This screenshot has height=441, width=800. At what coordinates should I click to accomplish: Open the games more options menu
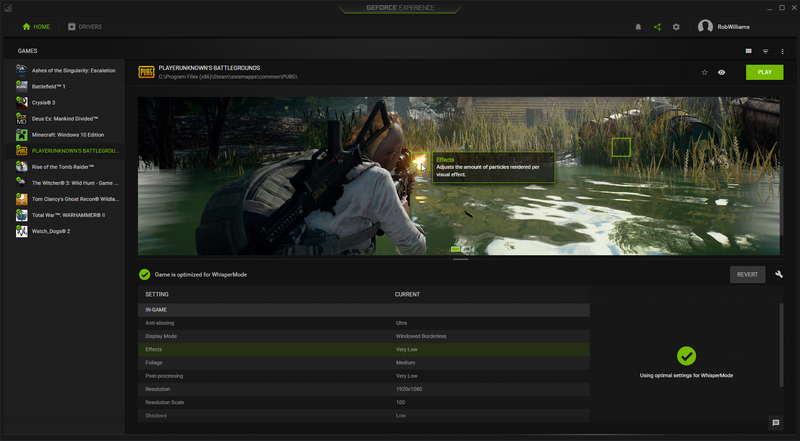[782, 51]
